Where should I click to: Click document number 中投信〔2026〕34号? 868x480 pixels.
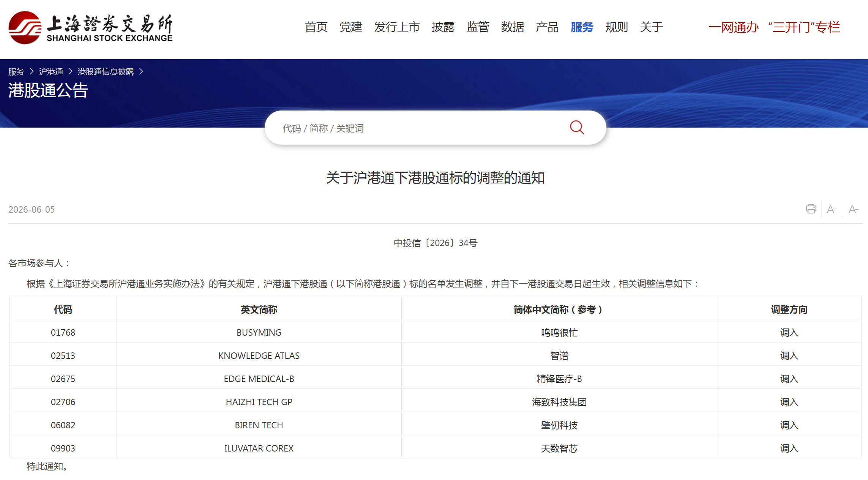[435, 243]
